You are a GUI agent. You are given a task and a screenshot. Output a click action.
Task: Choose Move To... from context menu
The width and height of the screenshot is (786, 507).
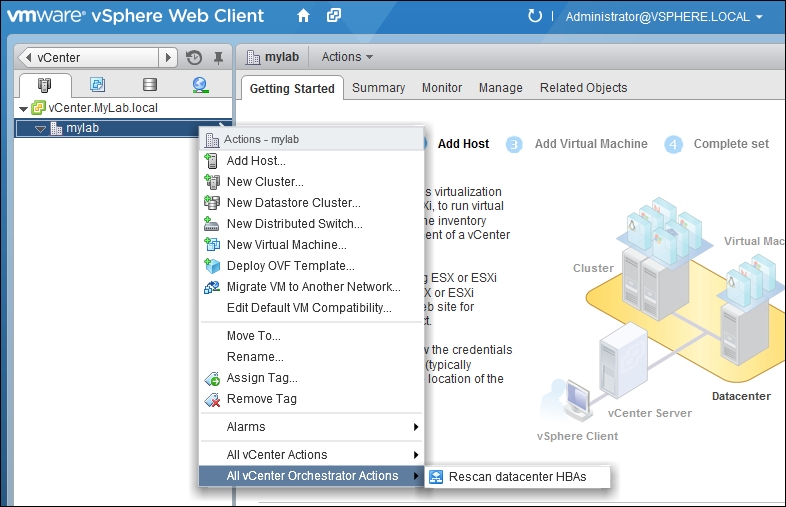[x=311, y=335]
